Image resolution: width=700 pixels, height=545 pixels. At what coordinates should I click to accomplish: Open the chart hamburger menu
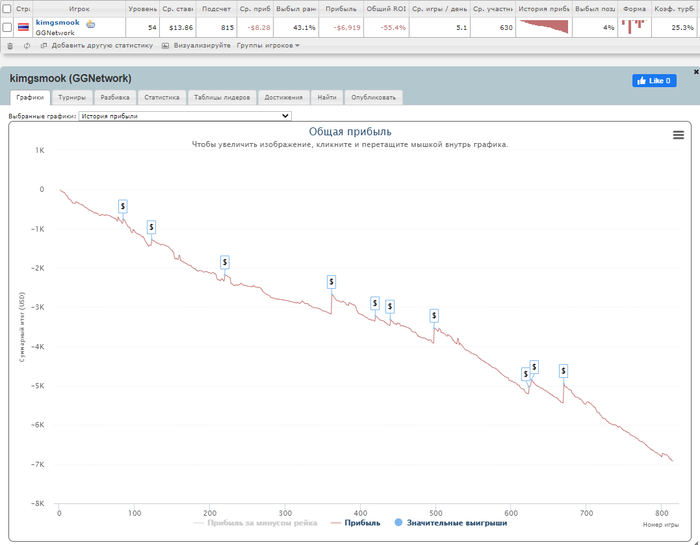pos(678,135)
